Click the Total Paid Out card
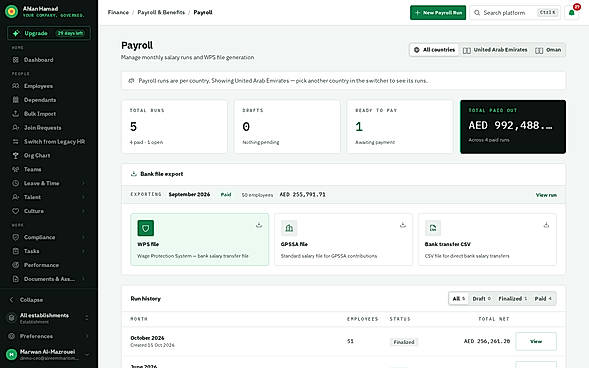The height and width of the screenshot is (368, 589). coord(513,127)
